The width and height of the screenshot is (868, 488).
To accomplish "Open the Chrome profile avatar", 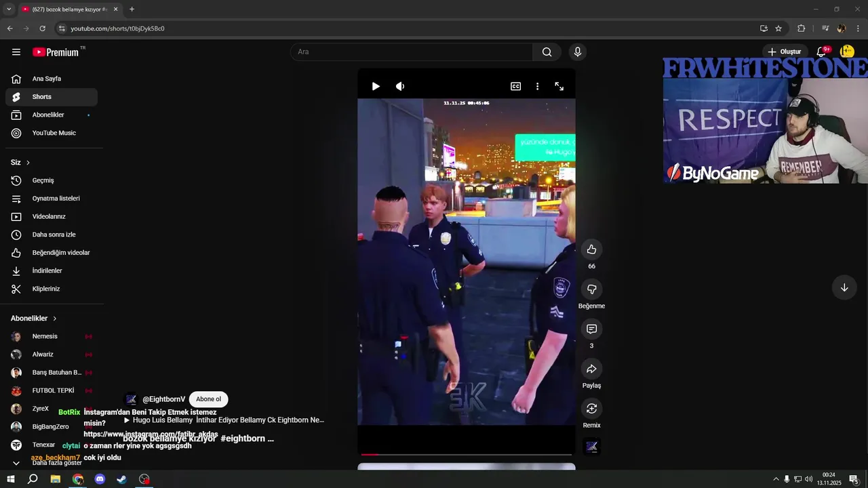I will pyautogui.click(x=842, y=28).
